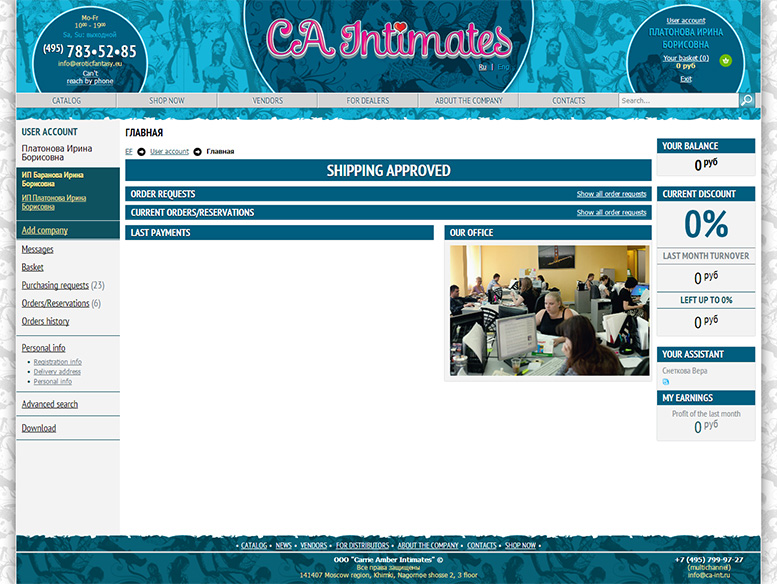Click the Exit link
The image size is (777, 584).
(686, 79)
